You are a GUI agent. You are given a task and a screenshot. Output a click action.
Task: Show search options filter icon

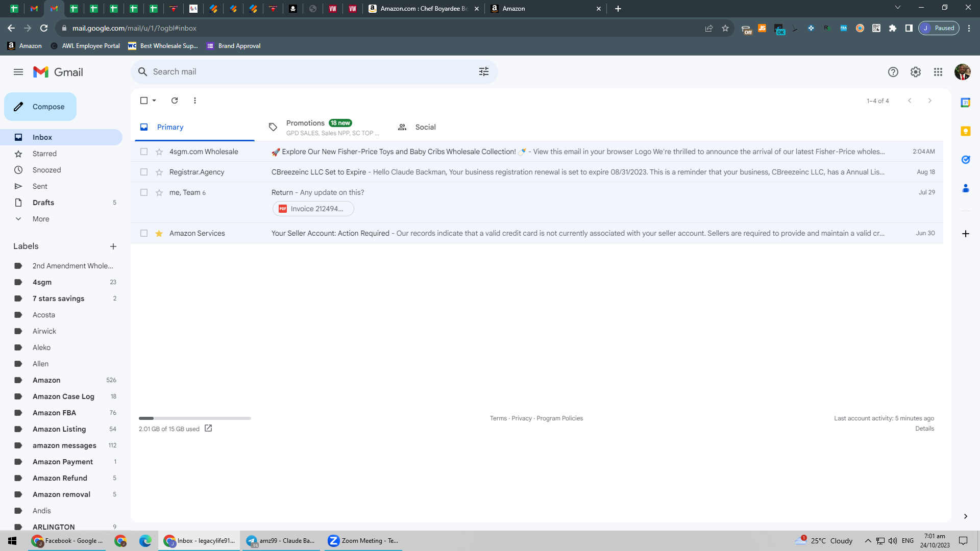[x=484, y=72]
